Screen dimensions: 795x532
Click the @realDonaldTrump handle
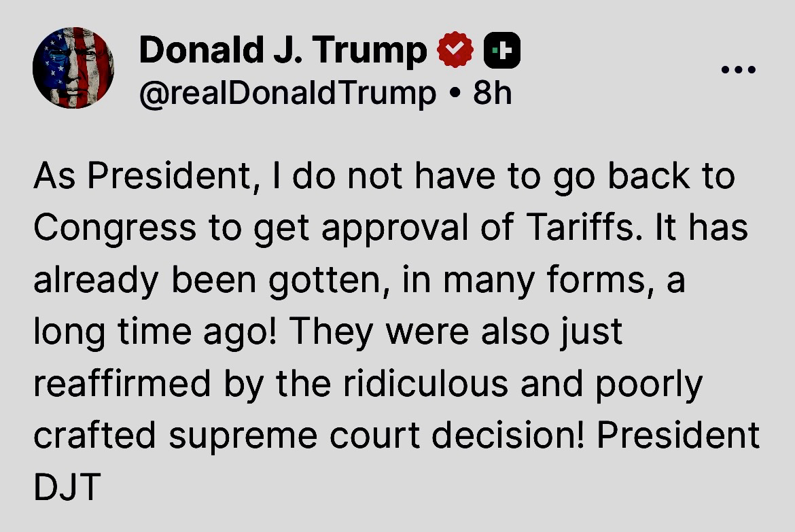click(x=287, y=92)
